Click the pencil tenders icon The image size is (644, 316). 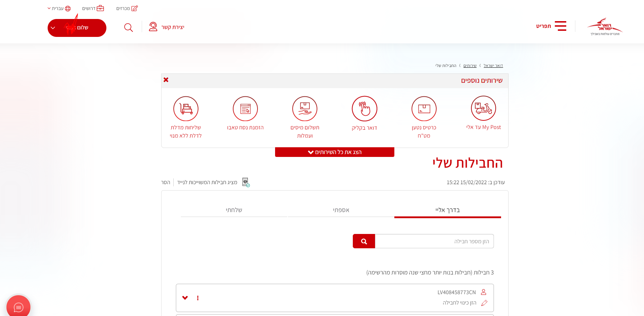click(135, 8)
